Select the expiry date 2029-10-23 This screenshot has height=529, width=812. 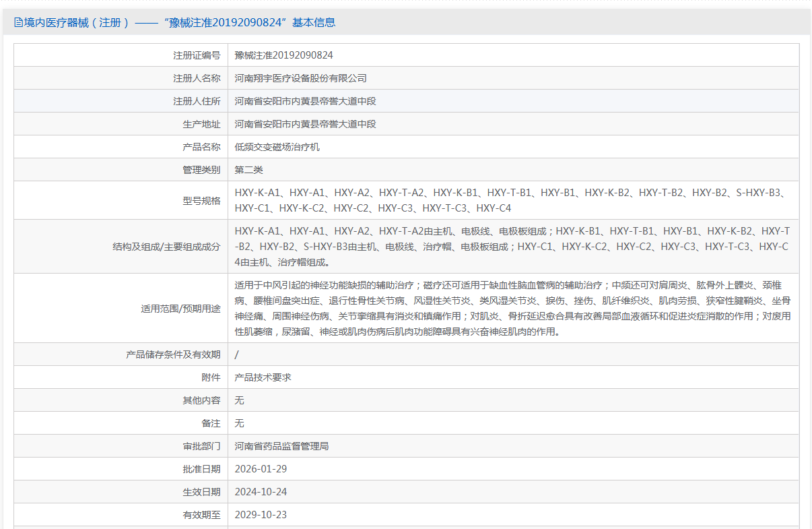click(x=261, y=515)
